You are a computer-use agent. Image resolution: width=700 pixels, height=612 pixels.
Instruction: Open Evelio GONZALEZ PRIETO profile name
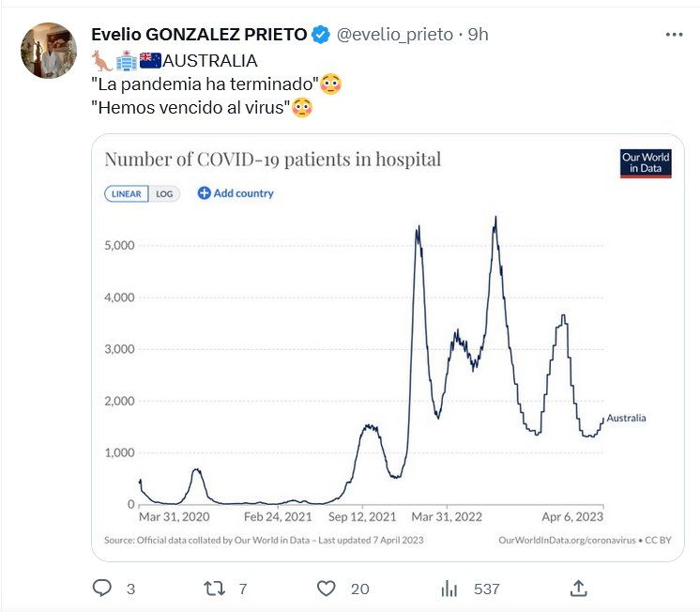199,35
